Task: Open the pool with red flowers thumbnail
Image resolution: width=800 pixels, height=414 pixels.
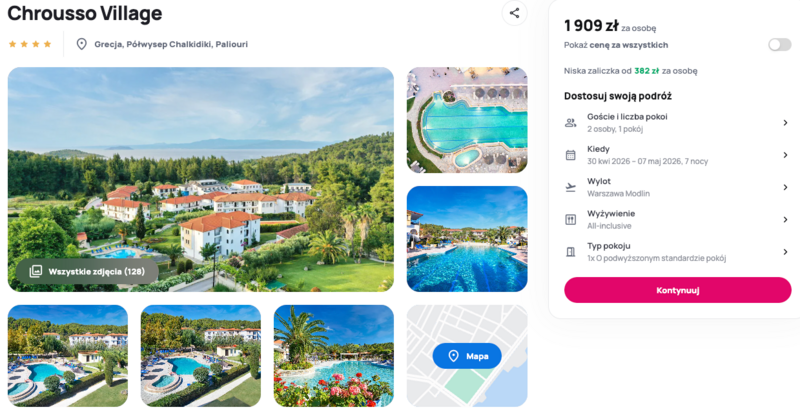Action: coord(334,356)
